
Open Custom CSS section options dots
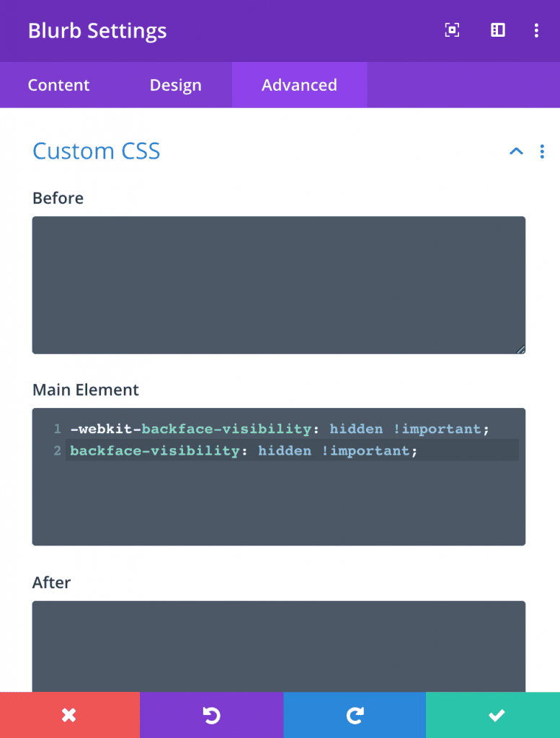pyautogui.click(x=542, y=151)
